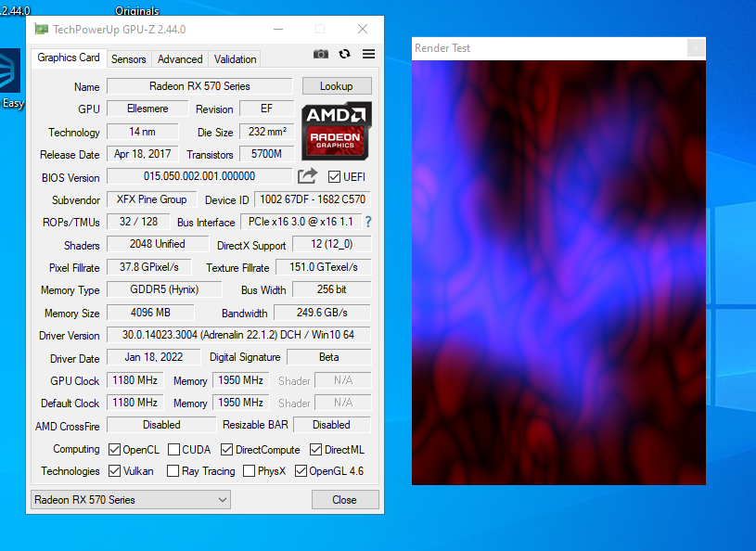Click the Release Date value Apr 18, 2017

click(x=142, y=154)
